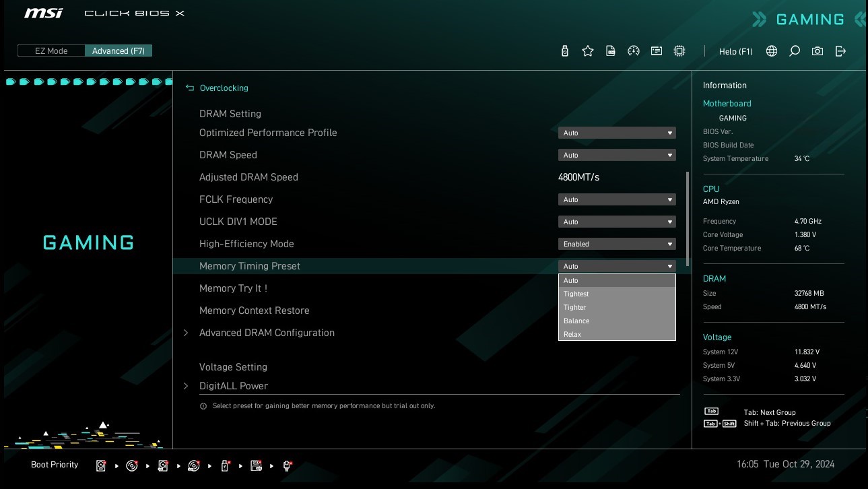Click the Motherboard heading in Information

(x=727, y=104)
